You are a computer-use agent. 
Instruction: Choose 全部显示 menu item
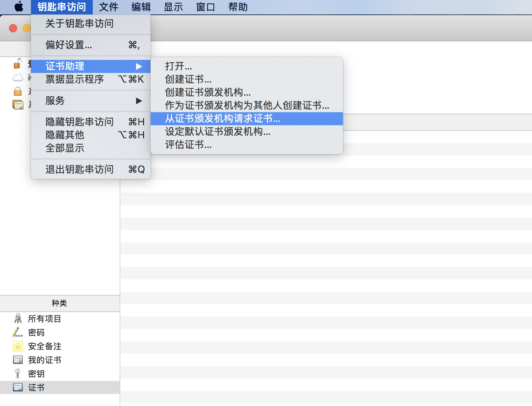coord(91,148)
